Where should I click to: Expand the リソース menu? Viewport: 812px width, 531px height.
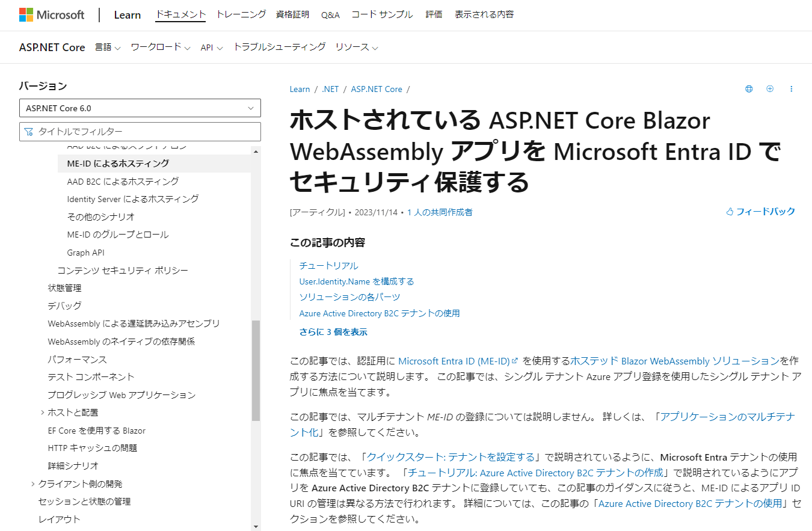357,47
